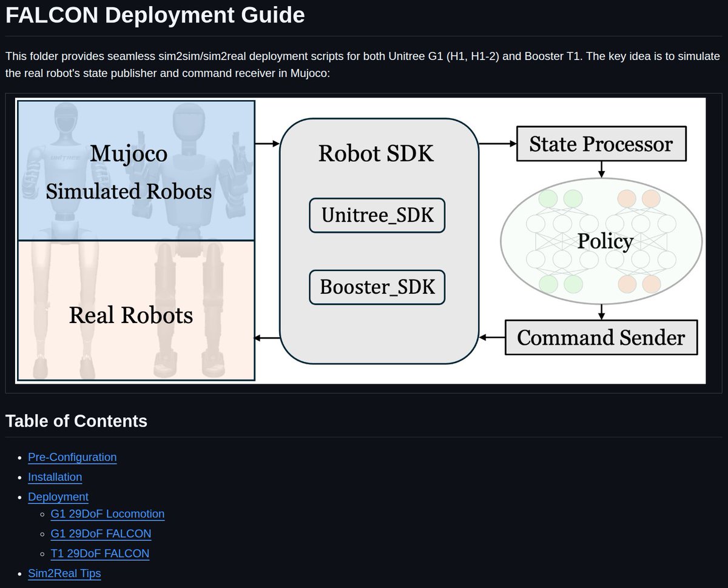Follow the Deployment table of contents link

(x=58, y=497)
